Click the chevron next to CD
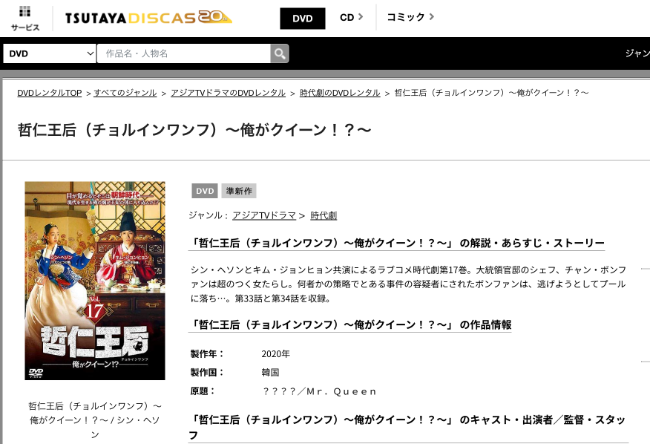Image resolution: width=650 pixels, height=444 pixels. click(x=360, y=17)
